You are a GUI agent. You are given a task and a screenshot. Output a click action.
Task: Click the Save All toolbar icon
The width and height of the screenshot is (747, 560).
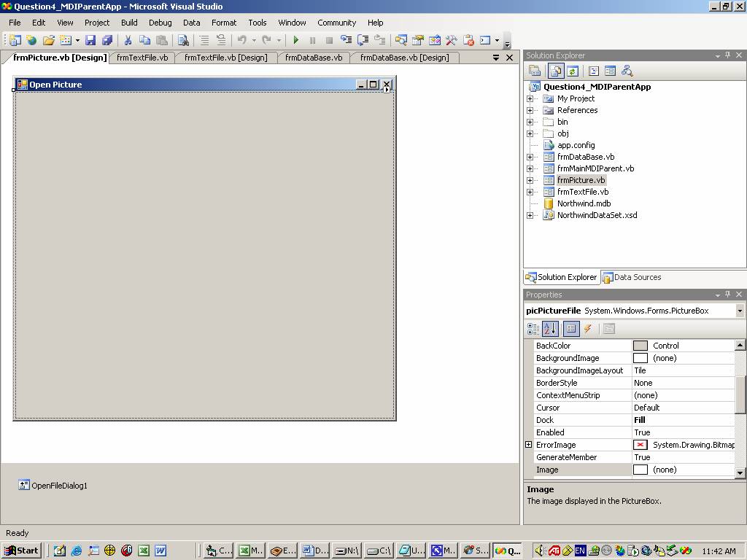(x=107, y=41)
